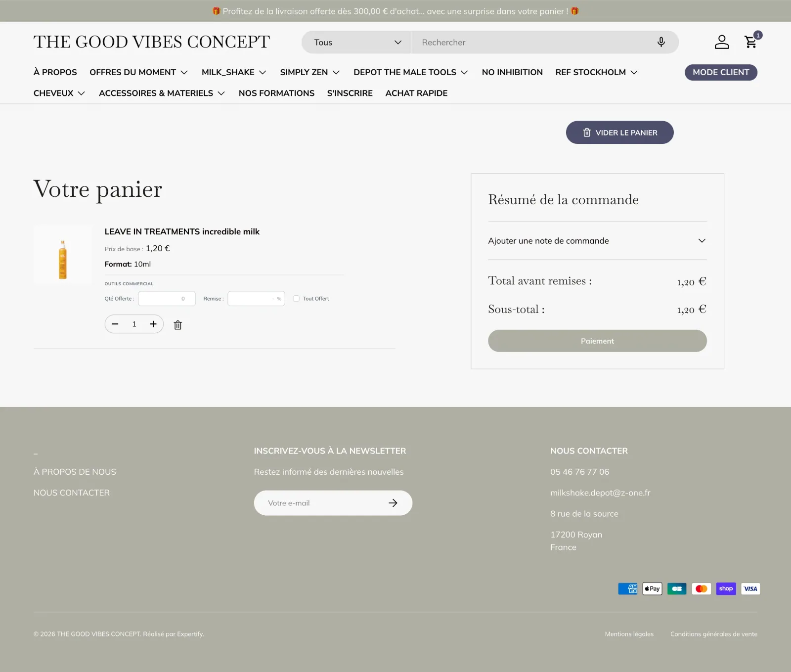Screen dimensions: 791x672
Task: Click the milkshake.depot@z-one.fr email
Action: [600, 493]
